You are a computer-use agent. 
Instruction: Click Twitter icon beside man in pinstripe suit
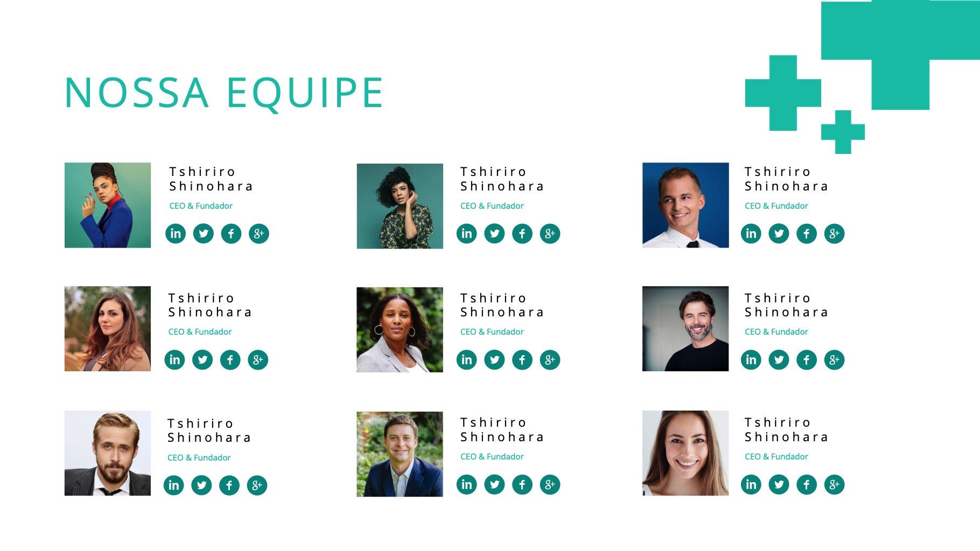coord(201,485)
